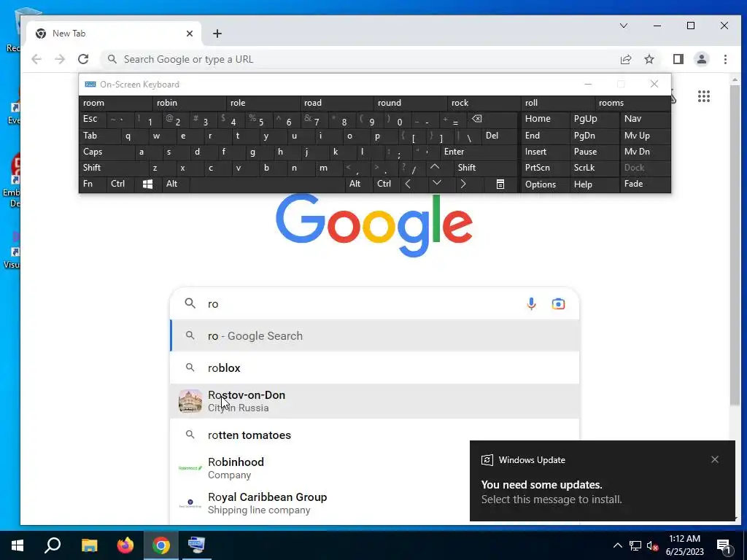Click the up arrow key on On-Screen Keyboard
747x560 pixels.
435,168
